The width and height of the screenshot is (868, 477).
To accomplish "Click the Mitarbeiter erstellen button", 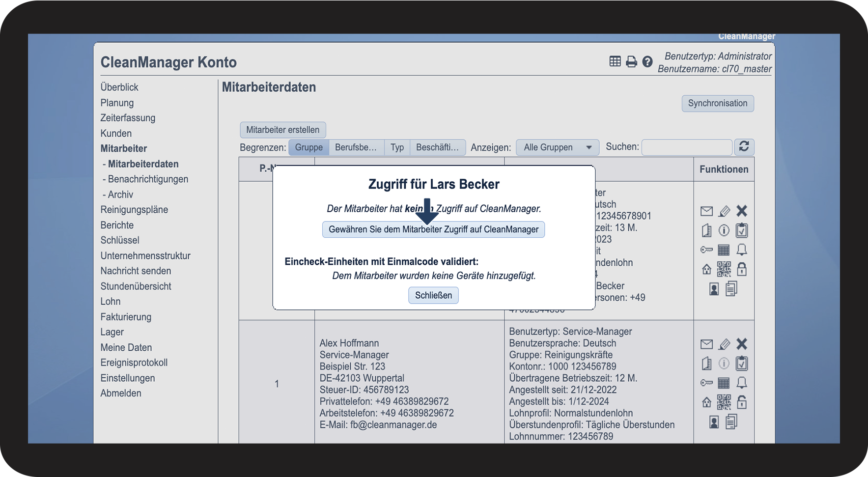I will point(283,130).
